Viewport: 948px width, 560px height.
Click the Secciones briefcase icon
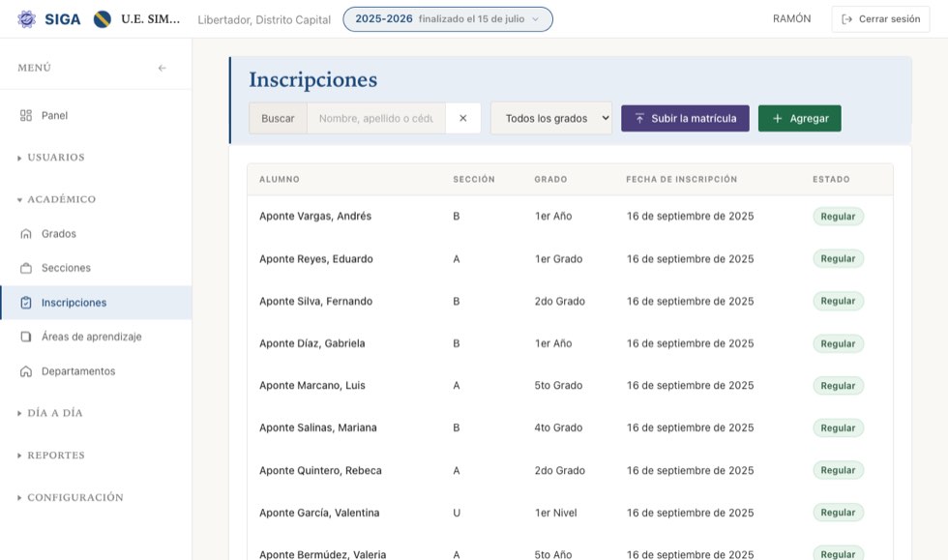(x=26, y=268)
